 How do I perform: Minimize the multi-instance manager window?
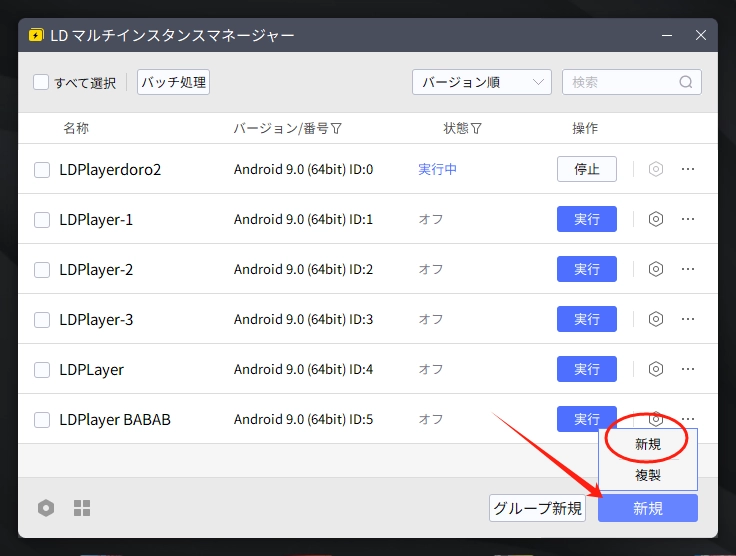click(667, 35)
